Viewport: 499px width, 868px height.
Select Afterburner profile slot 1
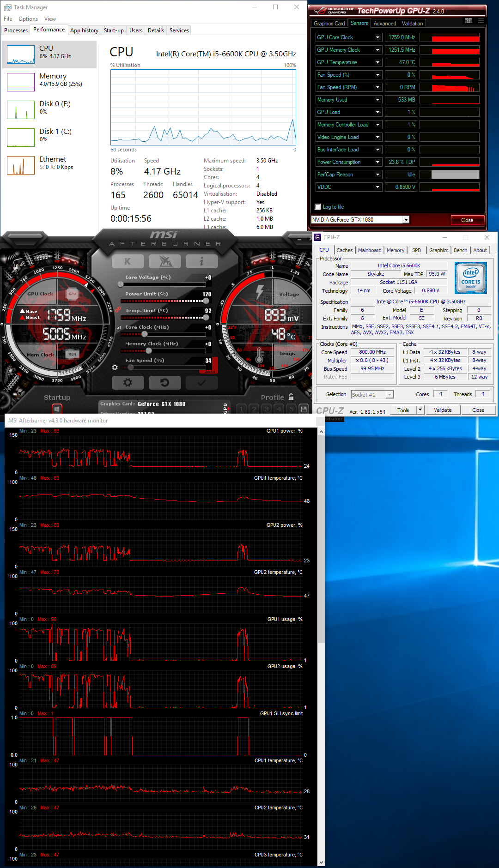242,409
